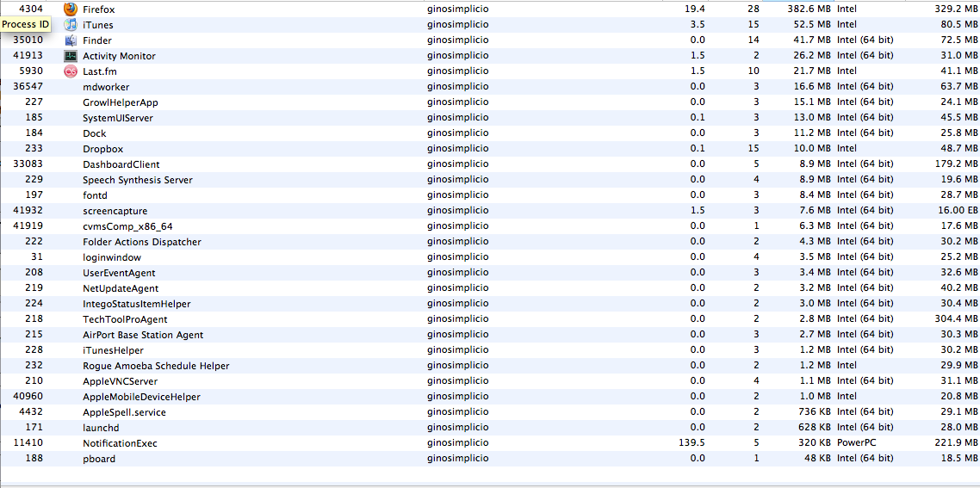Click the 221.9 MB virtual memory value
Viewport: 980px width, 488px height.
(x=956, y=442)
